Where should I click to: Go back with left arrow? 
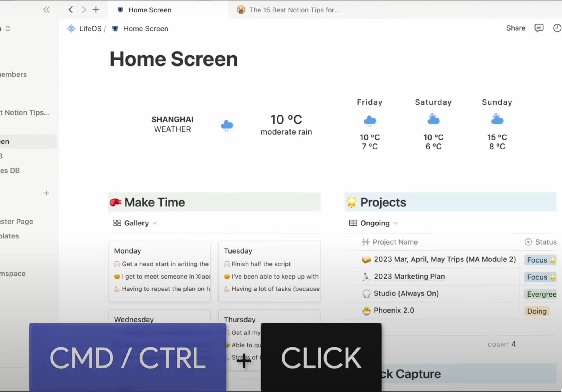tap(71, 10)
